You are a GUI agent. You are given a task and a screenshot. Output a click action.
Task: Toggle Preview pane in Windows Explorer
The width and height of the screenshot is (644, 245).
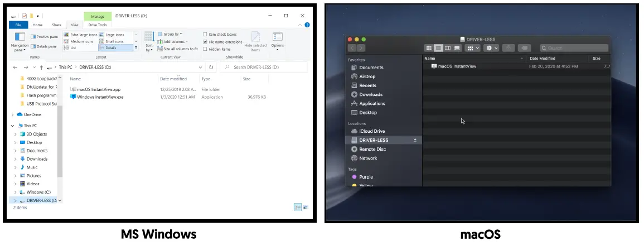point(45,37)
